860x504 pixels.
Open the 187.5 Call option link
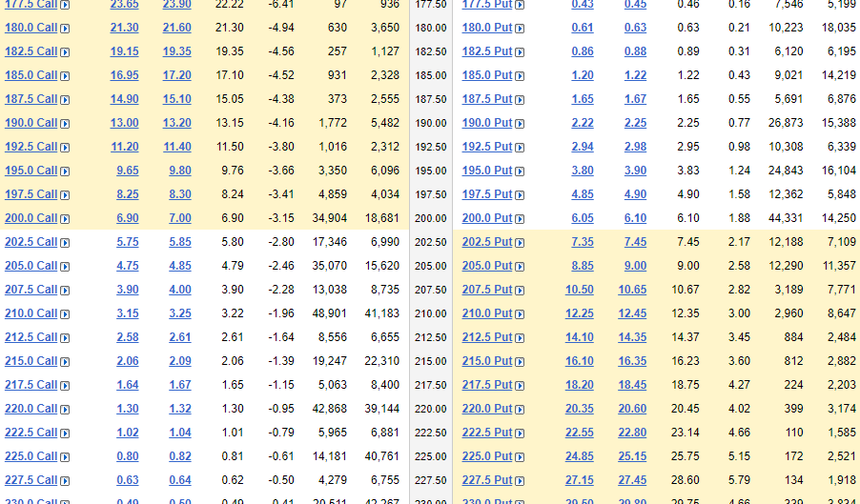[31, 99]
